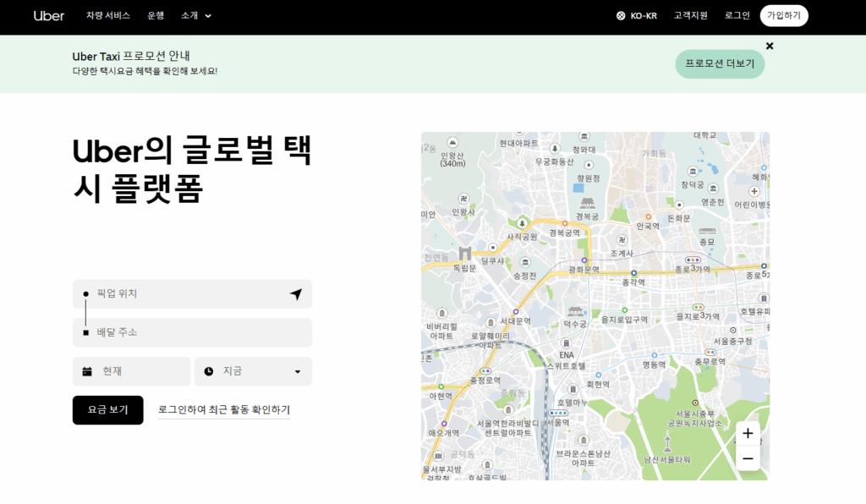
Task: Click the 가입하기 sign-up button
Action: tap(784, 15)
